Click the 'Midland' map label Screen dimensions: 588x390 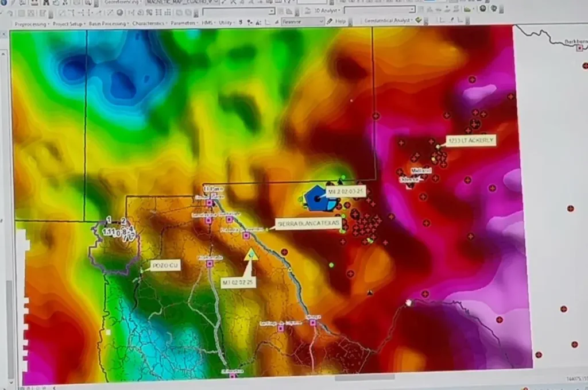[421, 171]
